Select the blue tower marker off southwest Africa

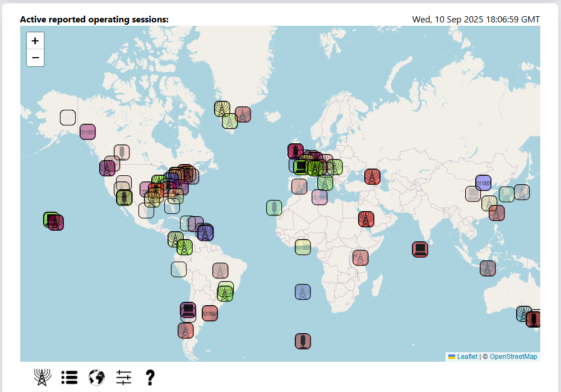point(303,292)
